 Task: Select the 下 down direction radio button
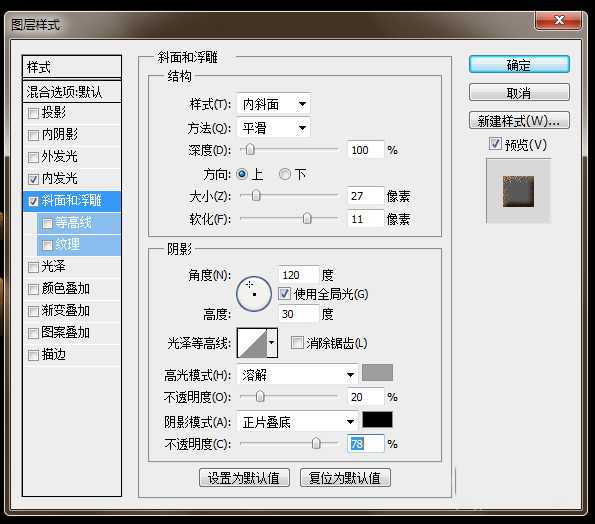click(x=285, y=175)
